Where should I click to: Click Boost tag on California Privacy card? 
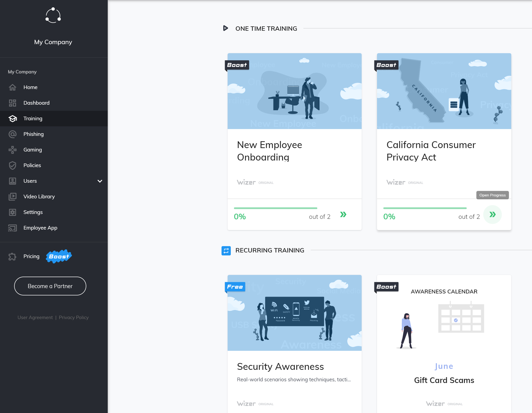pyautogui.click(x=386, y=65)
